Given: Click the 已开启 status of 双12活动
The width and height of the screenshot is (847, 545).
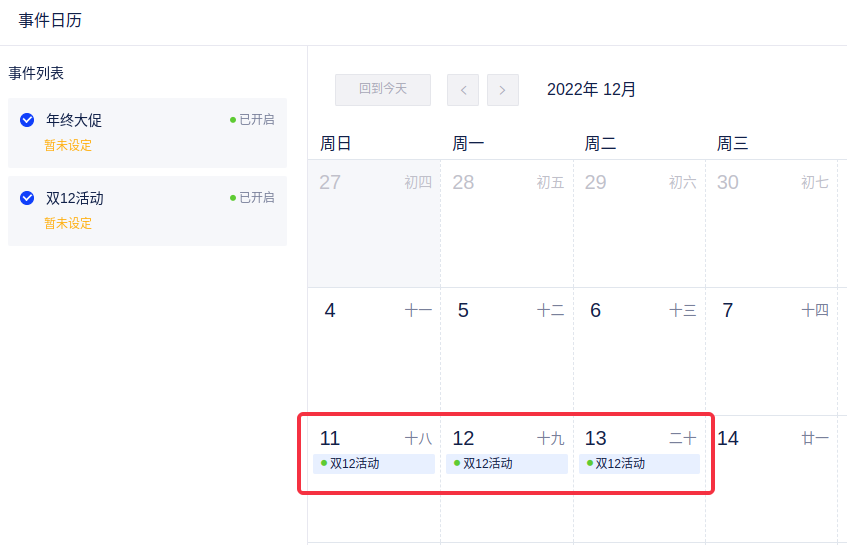Looking at the screenshot, I should tap(252, 198).
